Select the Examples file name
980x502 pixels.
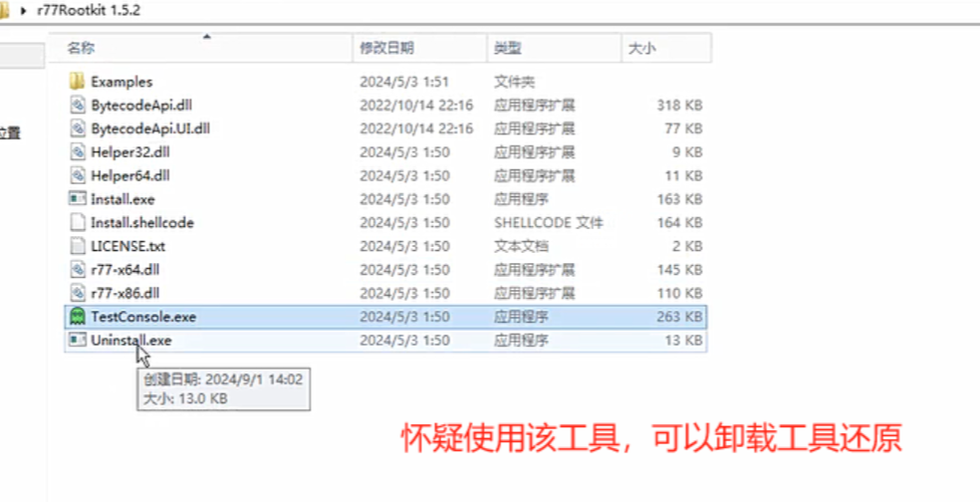click(x=122, y=82)
